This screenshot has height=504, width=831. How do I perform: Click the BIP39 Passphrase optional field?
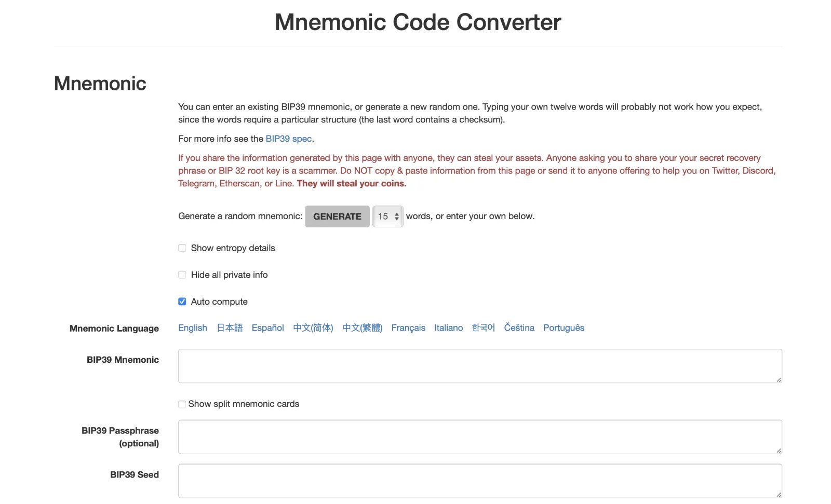(479, 437)
